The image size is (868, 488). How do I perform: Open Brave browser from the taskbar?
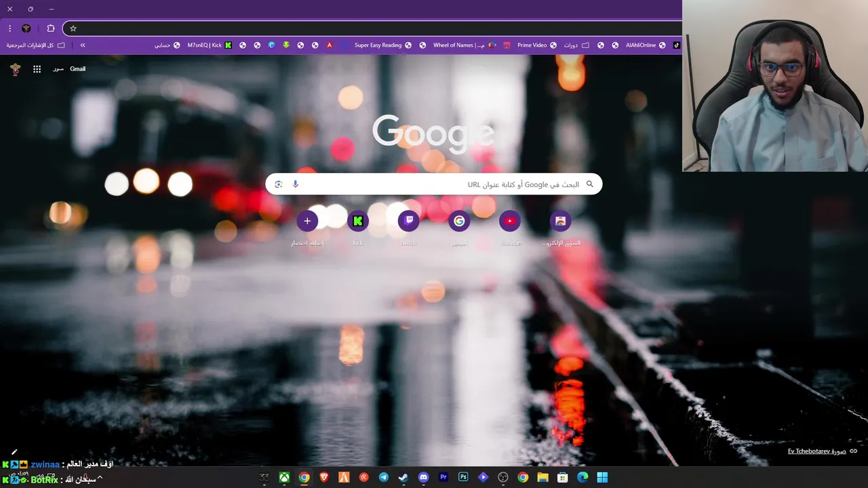click(x=324, y=477)
